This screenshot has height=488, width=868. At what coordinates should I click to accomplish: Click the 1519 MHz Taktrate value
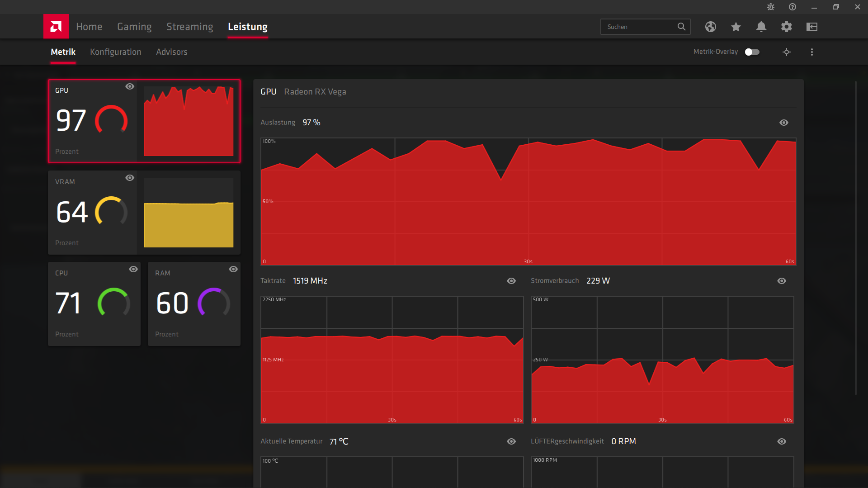coord(310,281)
